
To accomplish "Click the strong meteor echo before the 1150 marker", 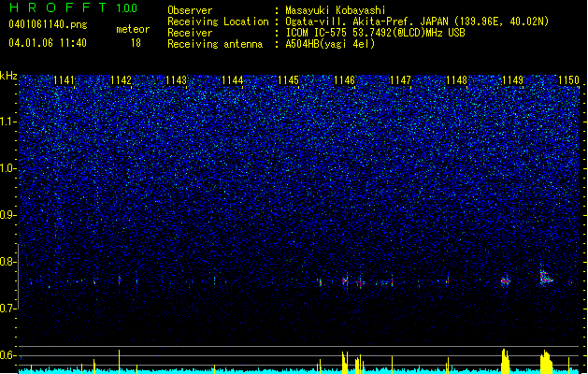I will (546, 279).
